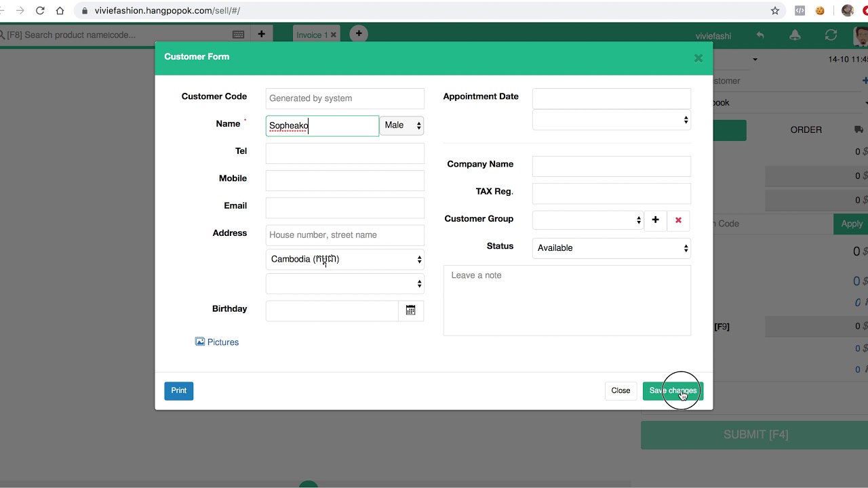Click the Leave a note textarea
868x488 pixels.
coord(567,300)
